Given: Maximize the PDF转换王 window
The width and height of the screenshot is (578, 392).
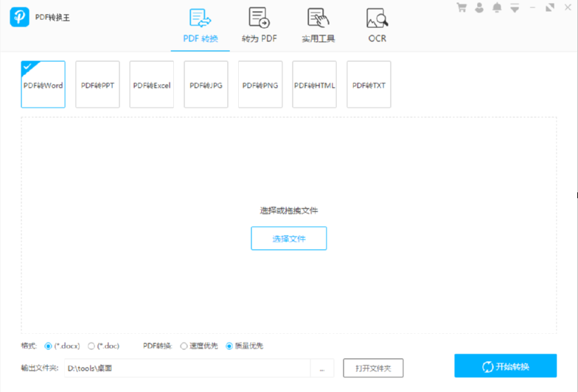Looking at the screenshot, I should pyautogui.click(x=550, y=7).
